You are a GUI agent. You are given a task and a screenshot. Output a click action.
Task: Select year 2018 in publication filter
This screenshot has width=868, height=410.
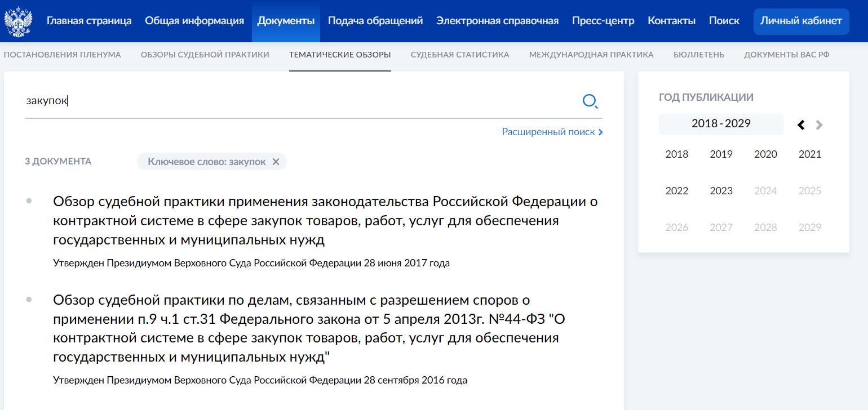676,154
